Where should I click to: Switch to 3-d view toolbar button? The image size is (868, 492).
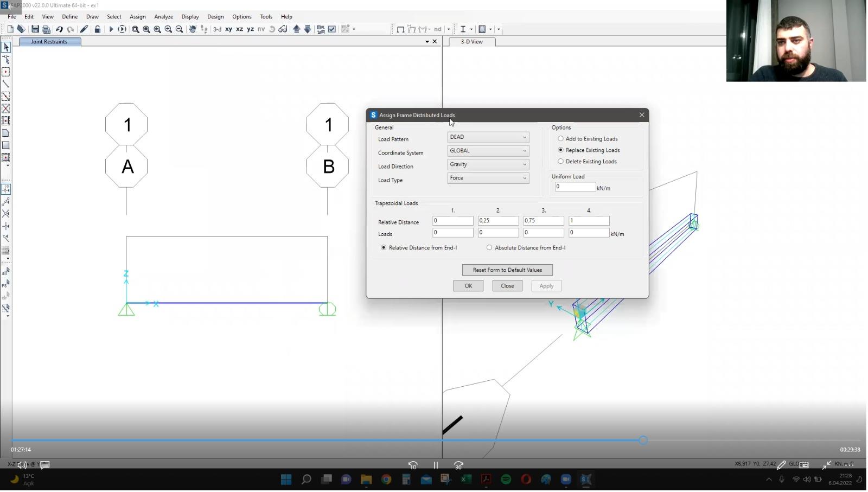(x=217, y=29)
